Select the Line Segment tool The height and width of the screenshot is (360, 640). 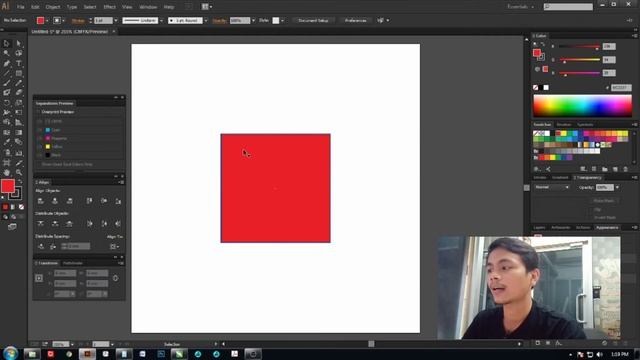(7, 73)
